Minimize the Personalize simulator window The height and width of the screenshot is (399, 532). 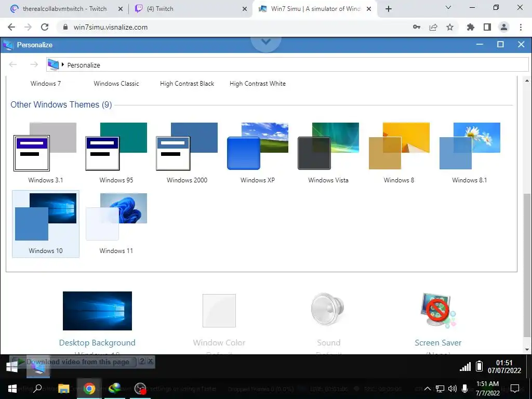coord(480,45)
